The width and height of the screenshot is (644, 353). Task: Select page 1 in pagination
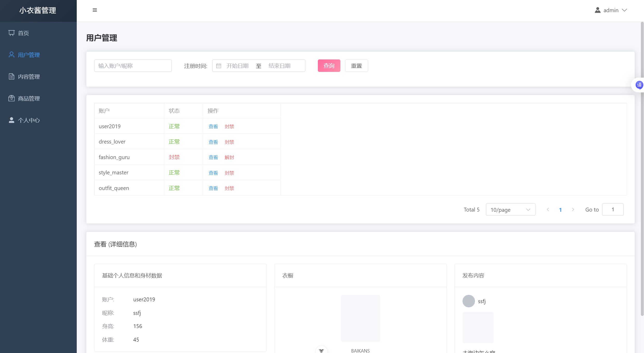tap(560, 210)
